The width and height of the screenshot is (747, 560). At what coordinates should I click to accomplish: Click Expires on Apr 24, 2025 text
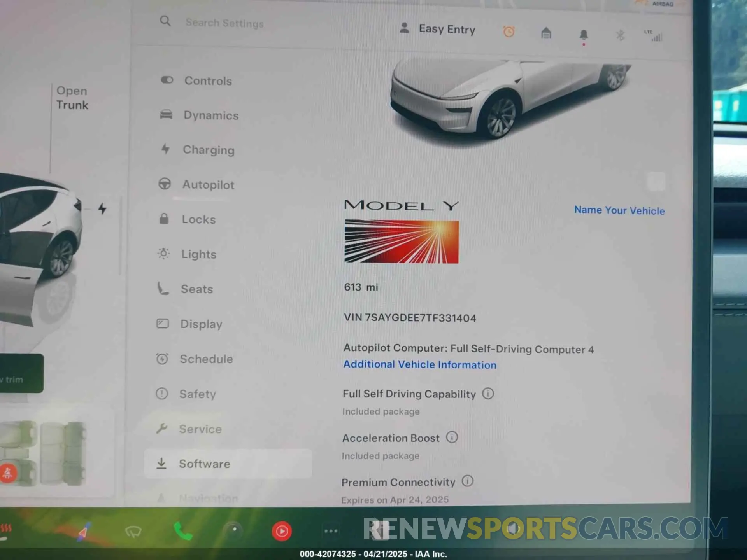coord(395,500)
